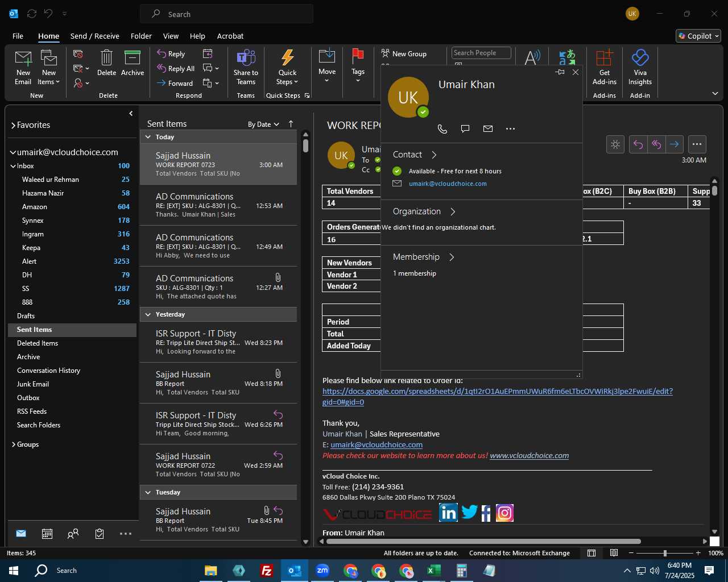Open more actions ellipsis in reading pane
This screenshot has height=582, width=728.
click(x=697, y=144)
